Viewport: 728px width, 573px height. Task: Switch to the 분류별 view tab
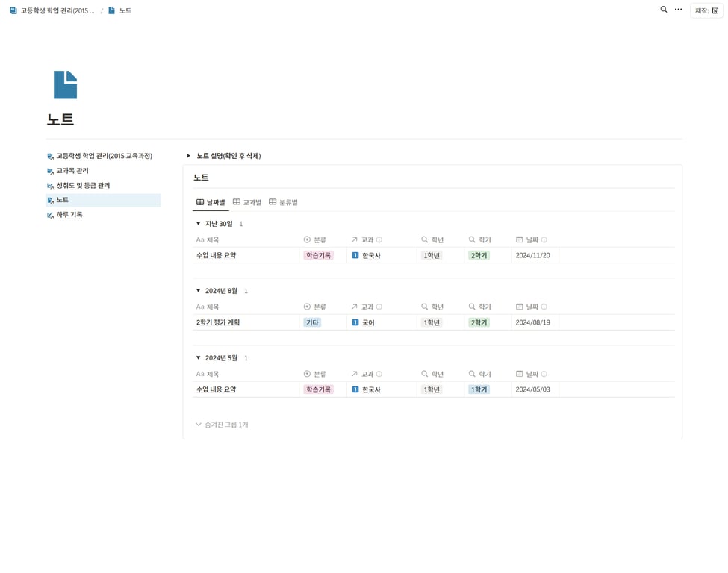pyautogui.click(x=283, y=202)
